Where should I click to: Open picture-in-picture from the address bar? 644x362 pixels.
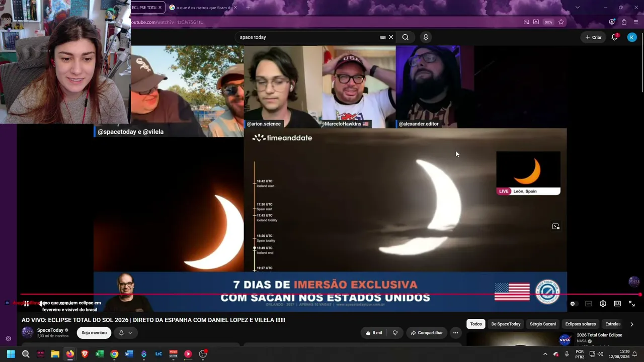pyautogui.click(x=526, y=22)
